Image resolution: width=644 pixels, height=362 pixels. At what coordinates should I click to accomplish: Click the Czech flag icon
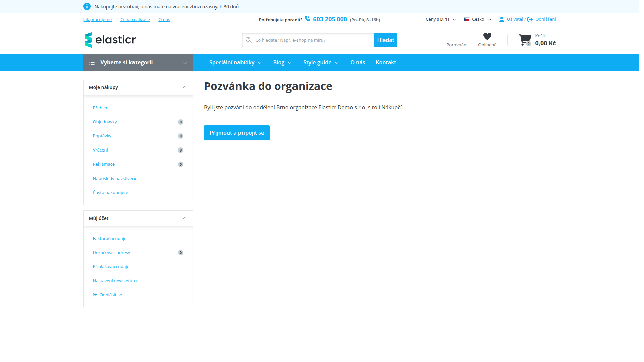click(x=467, y=19)
